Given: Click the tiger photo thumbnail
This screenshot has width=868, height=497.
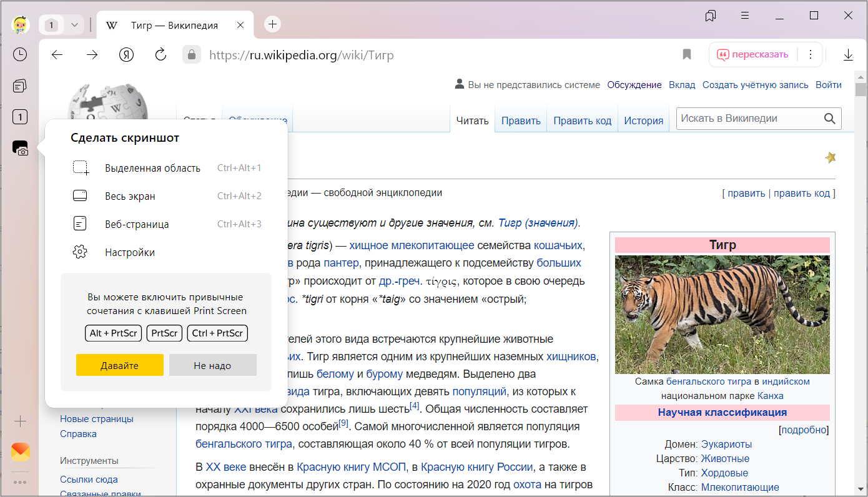Looking at the screenshot, I should click(x=722, y=314).
